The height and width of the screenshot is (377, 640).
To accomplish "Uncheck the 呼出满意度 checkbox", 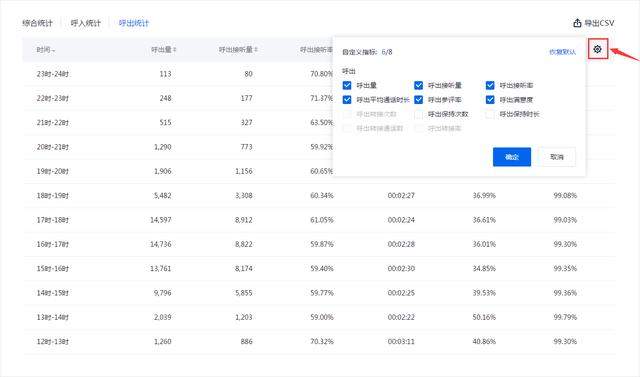I will [490, 100].
